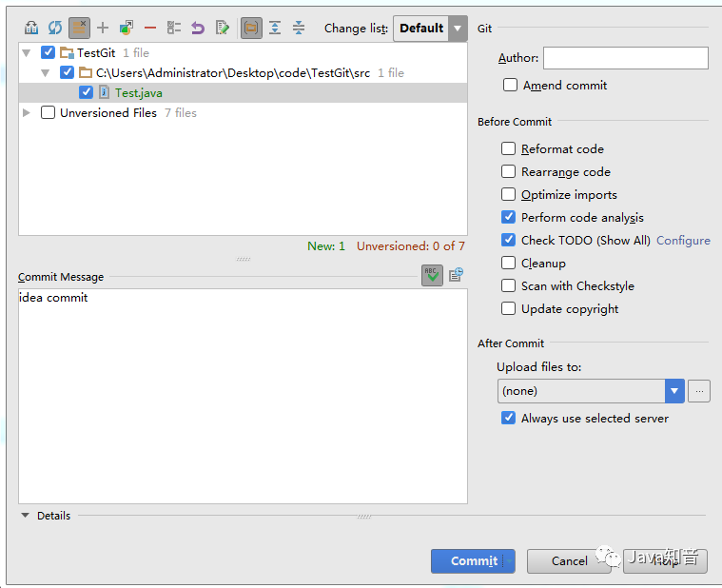Click the ellipsis button next to upload server

pyautogui.click(x=699, y=391)
